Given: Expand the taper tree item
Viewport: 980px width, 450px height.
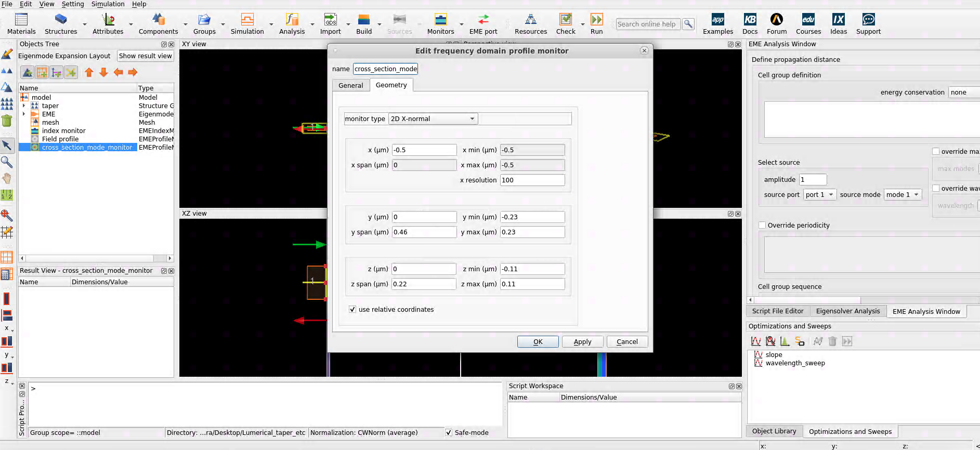Looking at the screenshot, I should point(24,105).
